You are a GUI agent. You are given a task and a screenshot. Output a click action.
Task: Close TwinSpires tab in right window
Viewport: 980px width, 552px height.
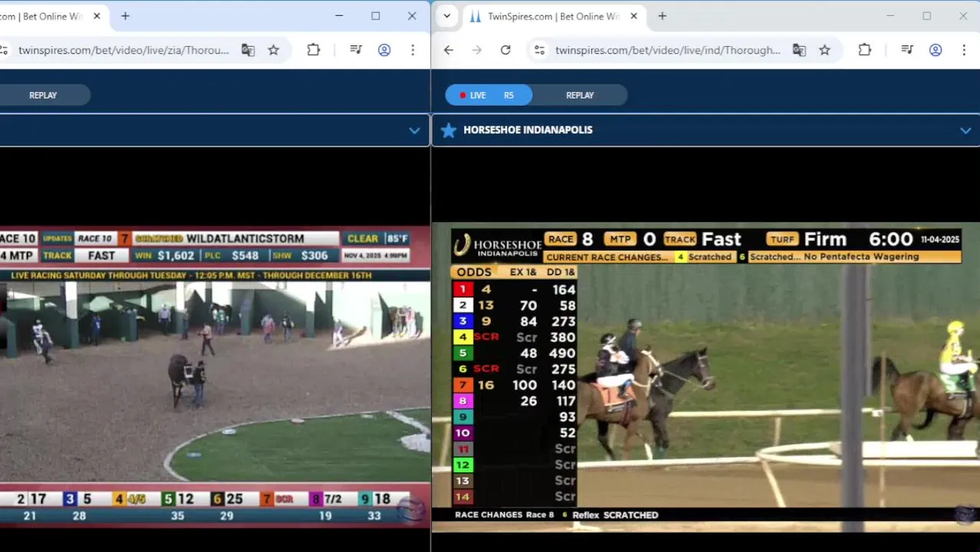[x=633, y=16]
